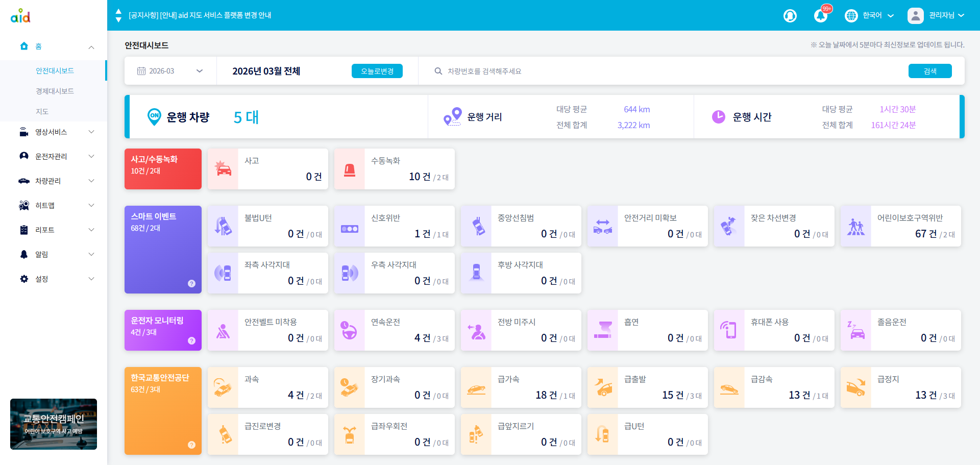
Task: Click the 잦은 차선변경 icon
Action: tap(729, 226)
